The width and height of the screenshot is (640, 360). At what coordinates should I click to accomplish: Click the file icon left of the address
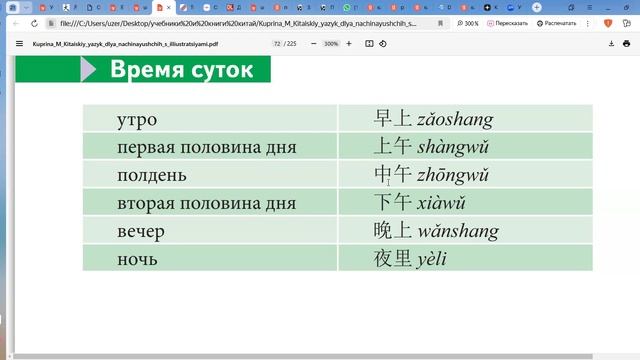51,24
